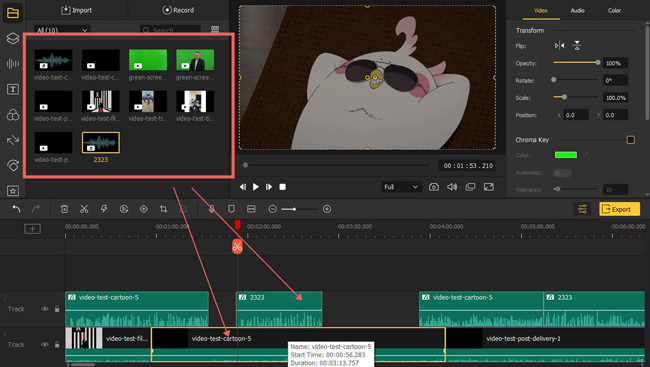
Task: Switch to the Audio properties tab
Action: click(577, 10)
